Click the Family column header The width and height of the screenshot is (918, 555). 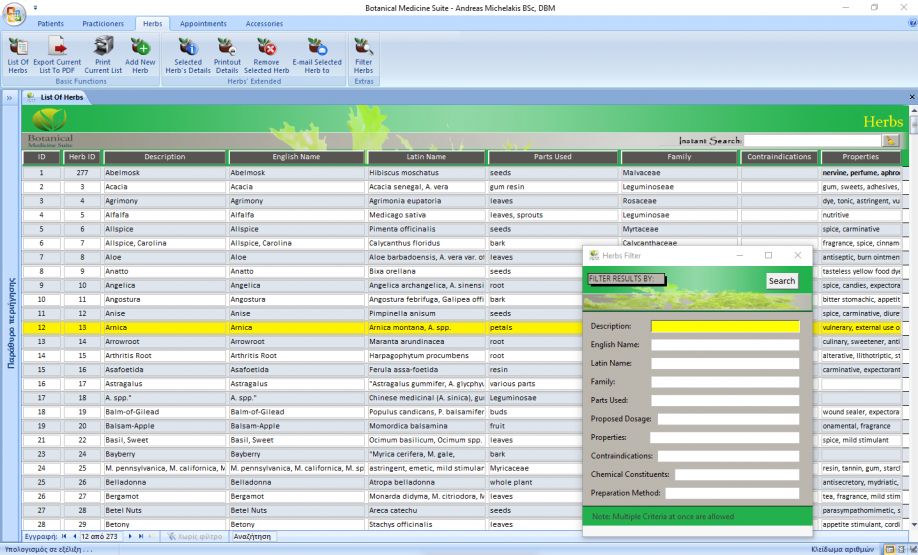tap(679, 157)
